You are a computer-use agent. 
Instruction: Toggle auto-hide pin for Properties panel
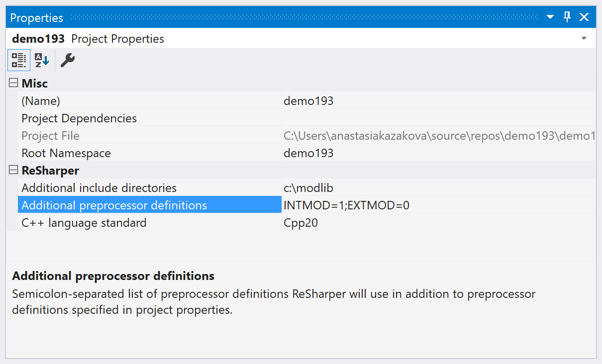coord(567,17)
